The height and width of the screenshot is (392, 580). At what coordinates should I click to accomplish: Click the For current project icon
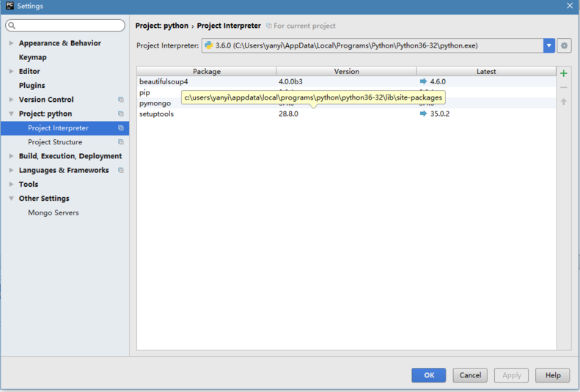point(269,26)
